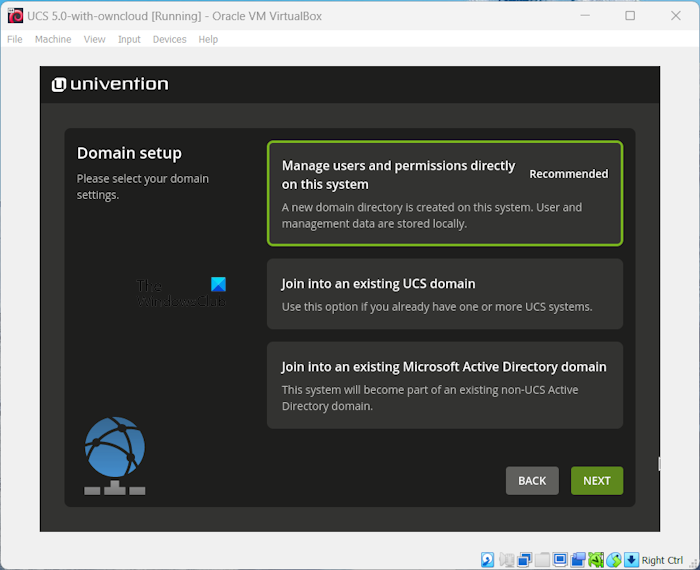This screenshot has width=700, height=570.
Task: Go back with the BACK button
Action: 532,481
